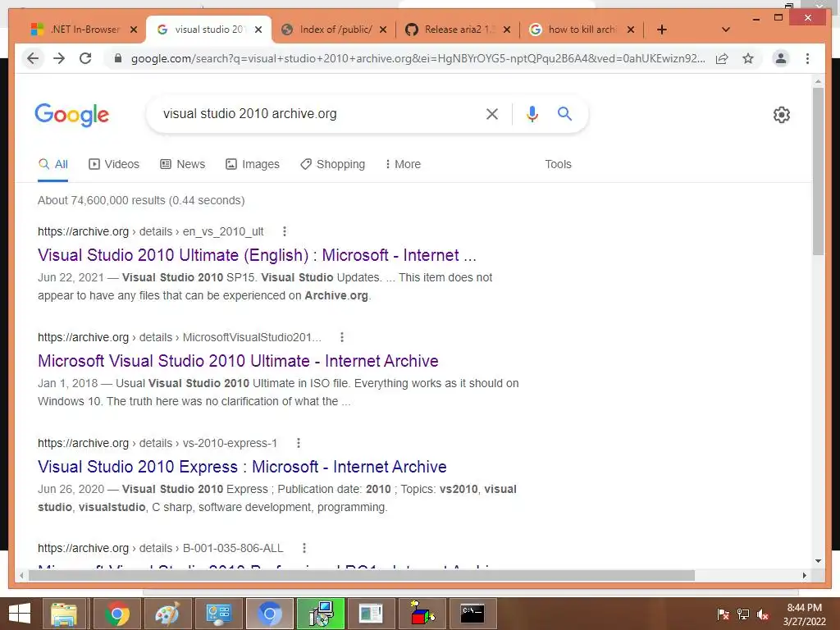Open Visual Studio 2010 Express result

(242, 467)
